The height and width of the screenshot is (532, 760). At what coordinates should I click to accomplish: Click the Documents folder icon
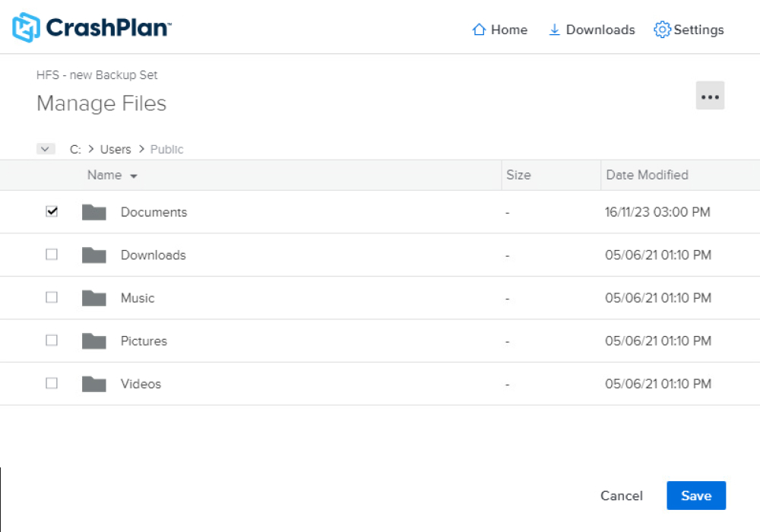pyautogui.click(x=93, y=212)
